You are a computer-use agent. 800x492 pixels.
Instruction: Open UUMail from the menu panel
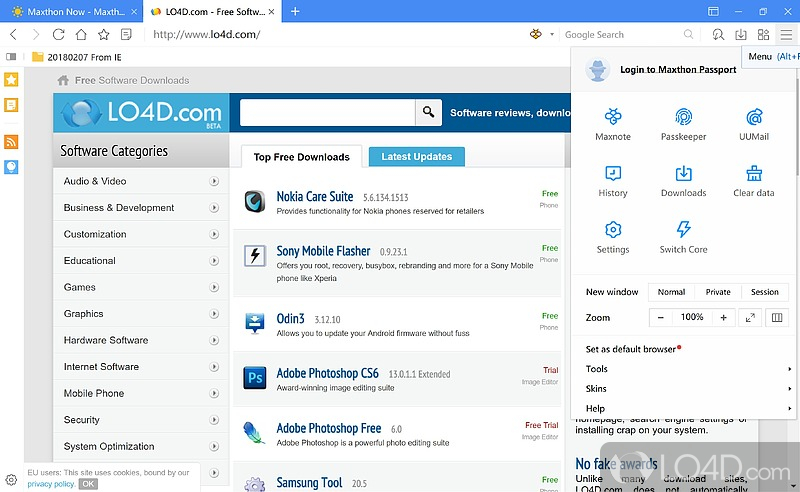pyautogui.click(x=754, y=124)
